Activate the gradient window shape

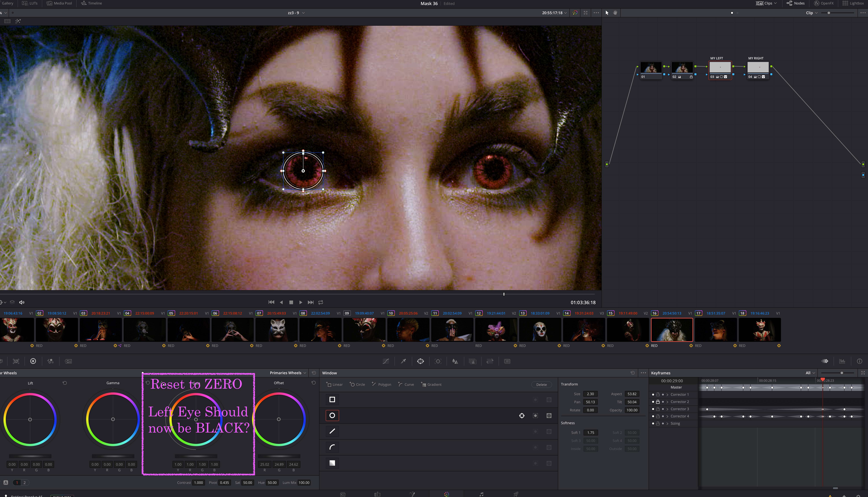pos(332,463)
